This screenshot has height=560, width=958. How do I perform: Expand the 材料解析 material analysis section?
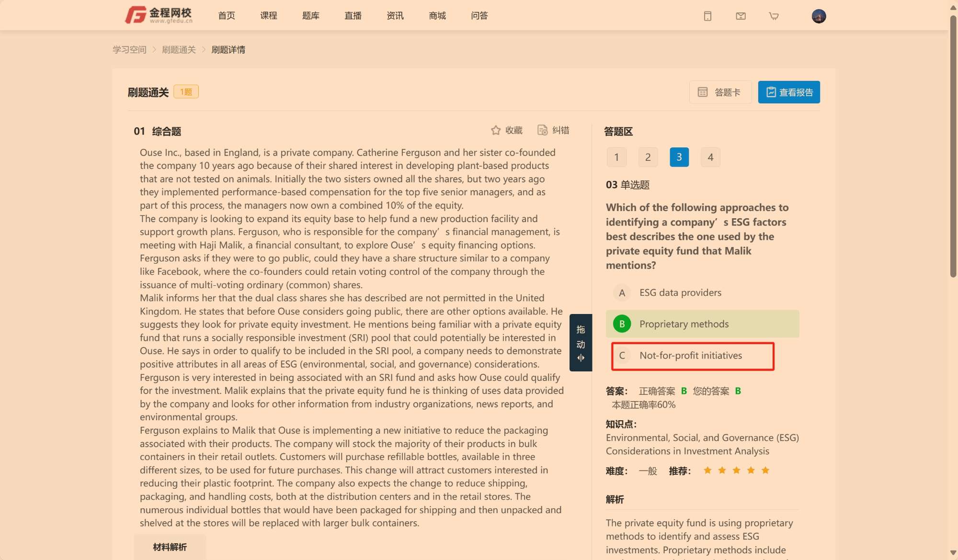pos(170,547)
